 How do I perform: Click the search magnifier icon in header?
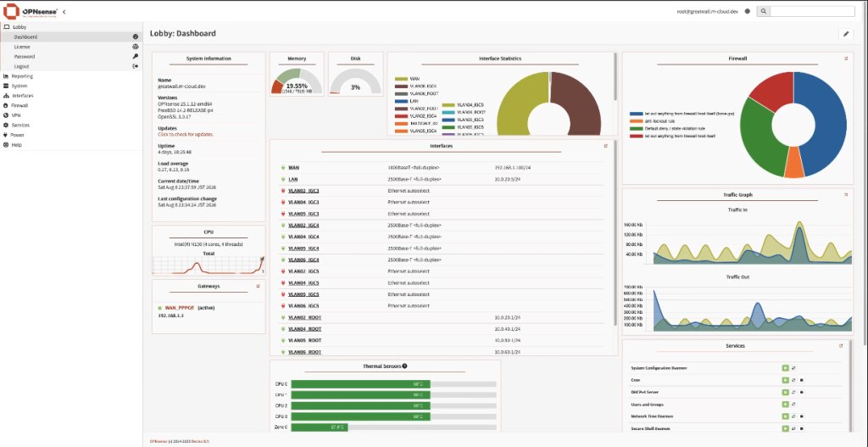click(764, 11)
